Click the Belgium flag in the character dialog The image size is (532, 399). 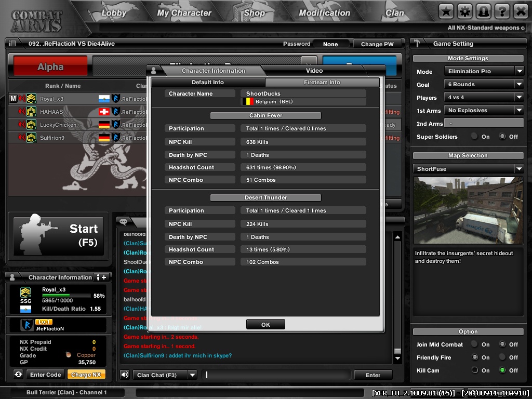[x=248, y=101]
